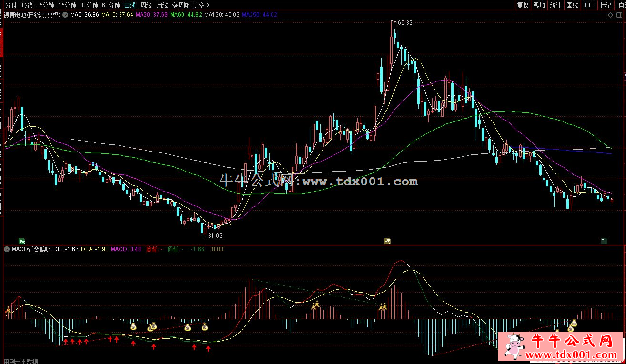Click the MACD背离低吸 indicator name
Screen dimensions: 626x364
pyautogui.click(x=31, y=249)
